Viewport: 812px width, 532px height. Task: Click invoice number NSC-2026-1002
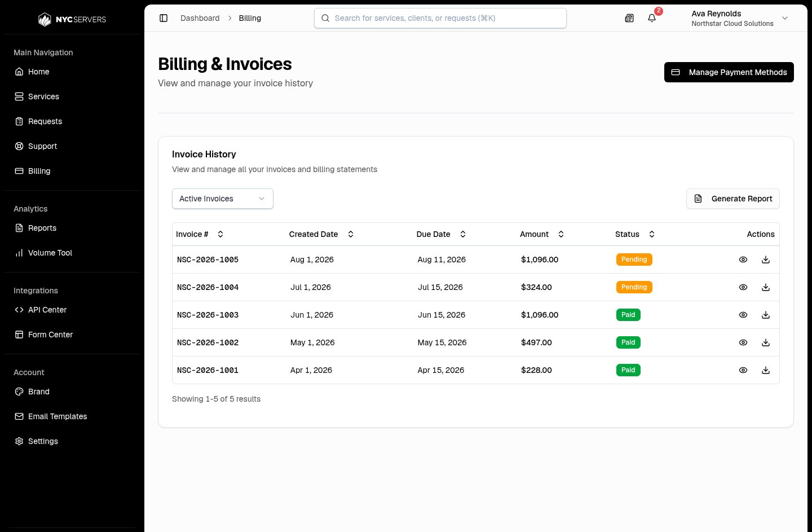208,342
